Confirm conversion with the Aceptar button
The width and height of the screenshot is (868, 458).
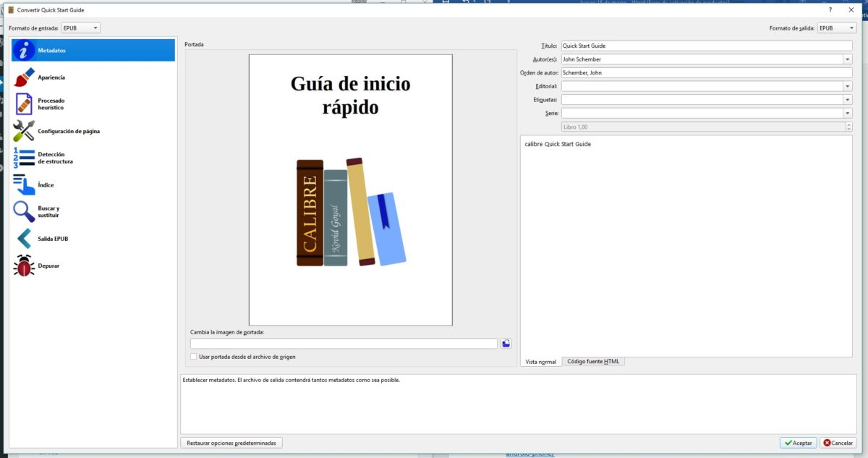797,442
